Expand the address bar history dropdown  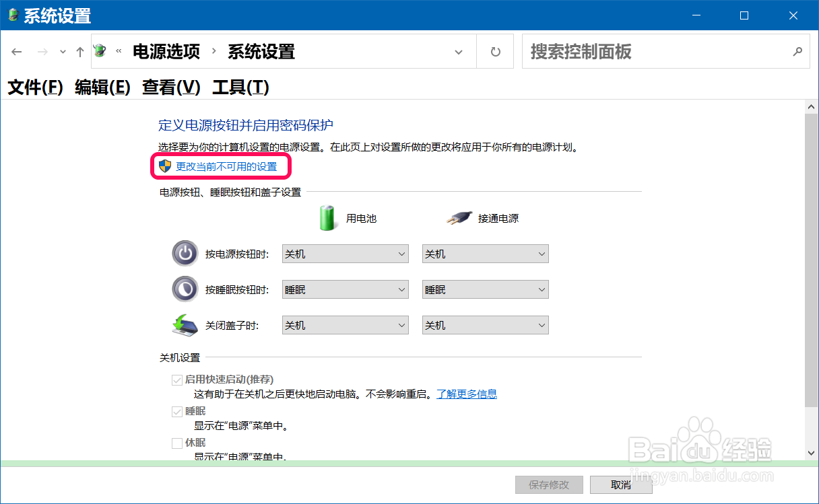[459, 52]
